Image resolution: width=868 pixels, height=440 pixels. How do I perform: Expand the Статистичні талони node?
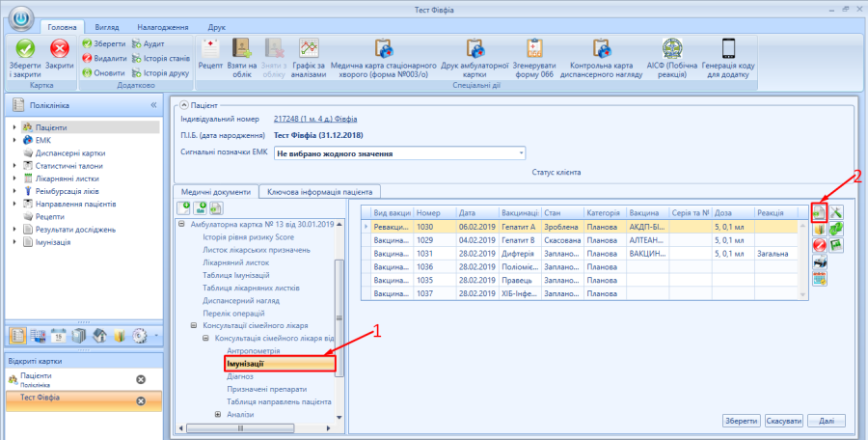coord(14,166)
